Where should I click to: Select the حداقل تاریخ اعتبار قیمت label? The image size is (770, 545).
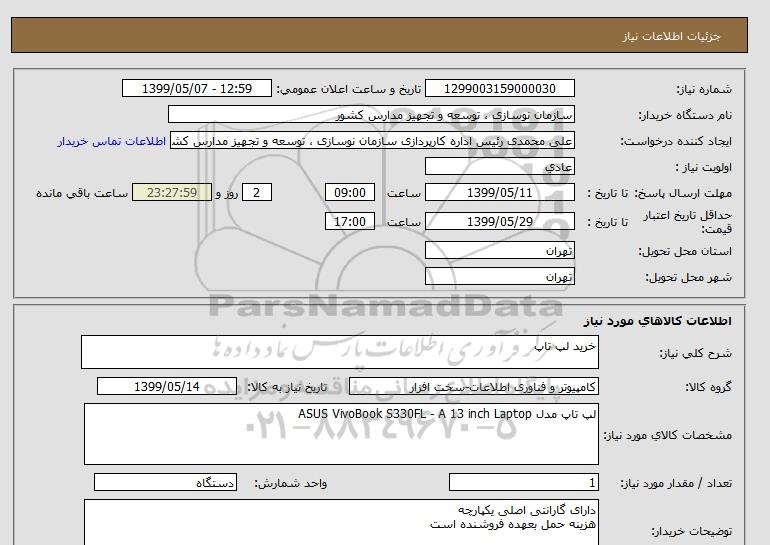click(x=688, y=222)
